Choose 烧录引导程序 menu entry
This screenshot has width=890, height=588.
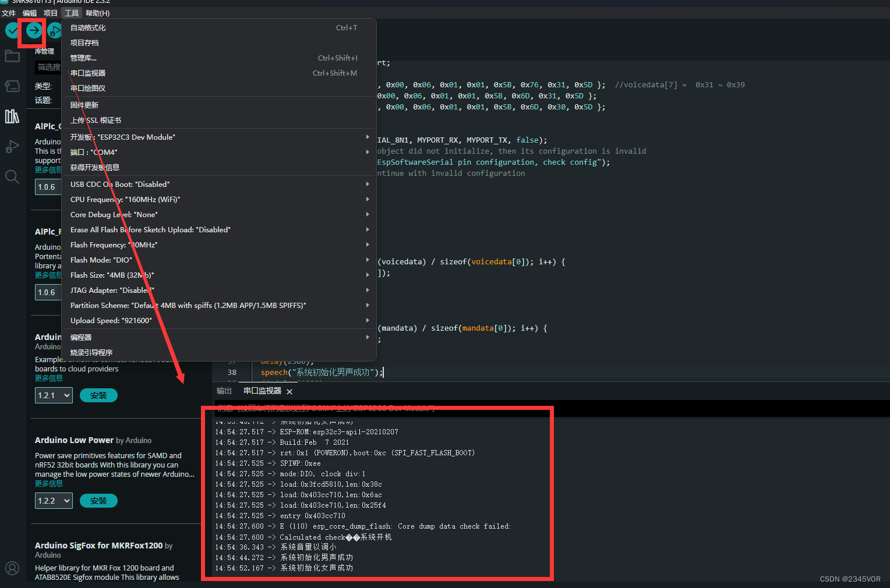pos(219,353)
